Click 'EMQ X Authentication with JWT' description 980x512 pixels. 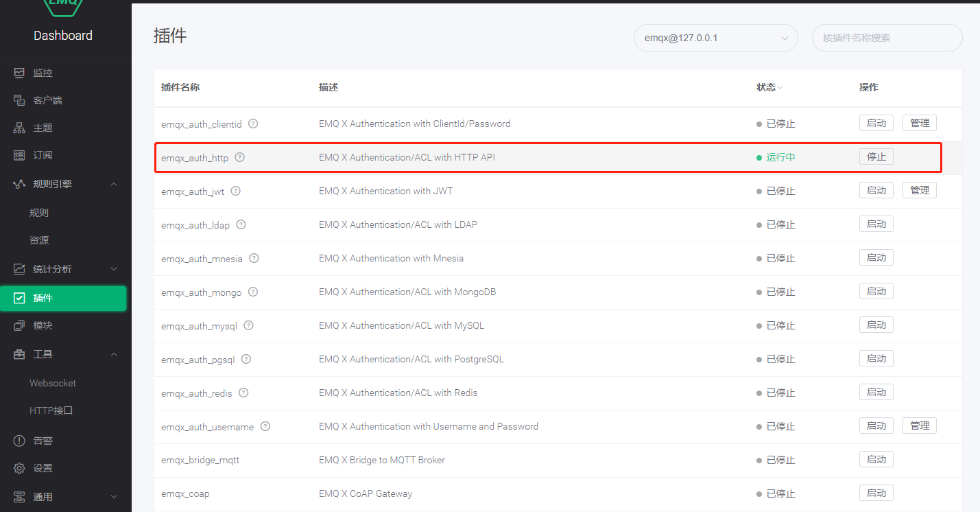(x=386, y=191)
